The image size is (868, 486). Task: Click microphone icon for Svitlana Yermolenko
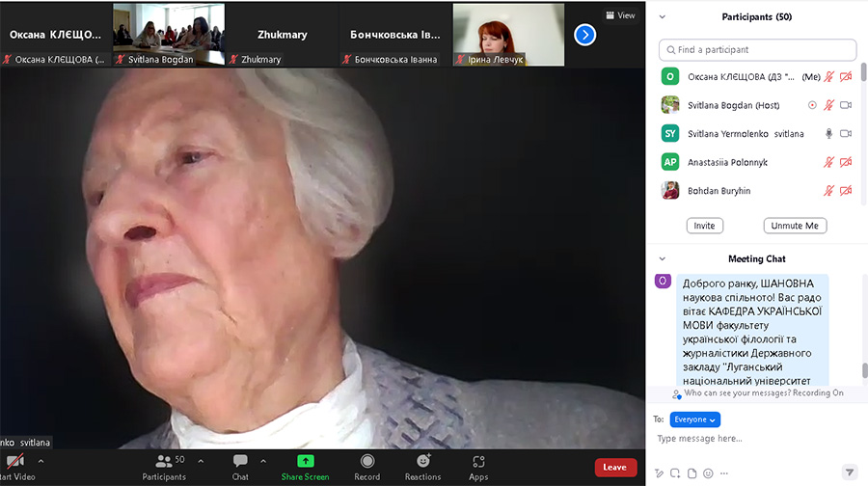pyautogui.click(x=828, y=133)
